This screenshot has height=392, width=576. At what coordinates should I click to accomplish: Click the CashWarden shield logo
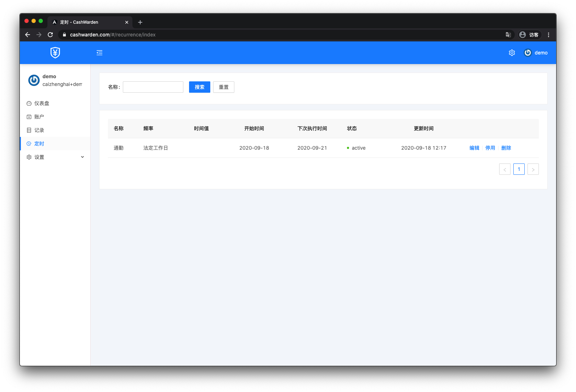tap(55, 53)
